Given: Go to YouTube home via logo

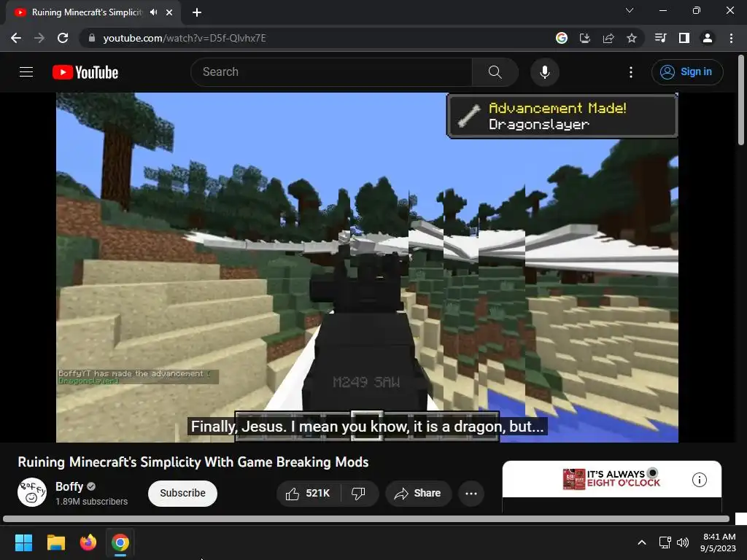Looking at the screenshot, I should click(x=85, y=72).
